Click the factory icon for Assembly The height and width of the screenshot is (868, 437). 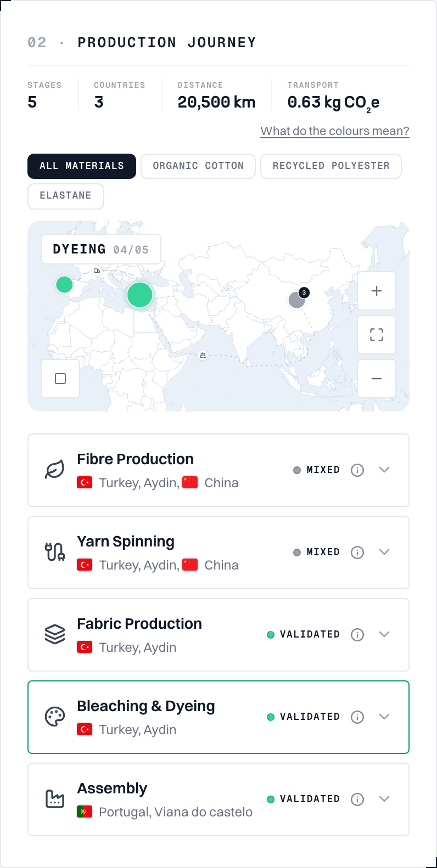[55, 799]
